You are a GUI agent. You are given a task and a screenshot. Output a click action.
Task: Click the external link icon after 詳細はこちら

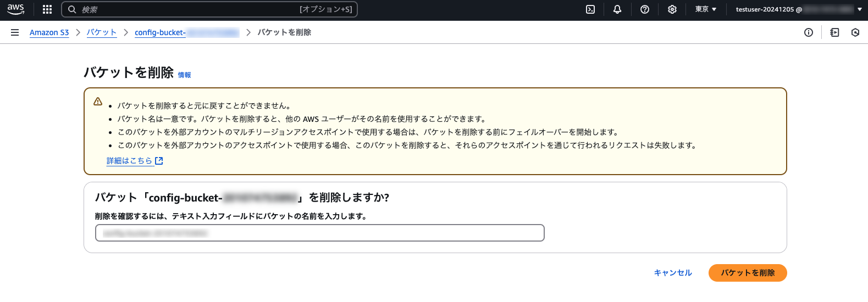(159, 161)
